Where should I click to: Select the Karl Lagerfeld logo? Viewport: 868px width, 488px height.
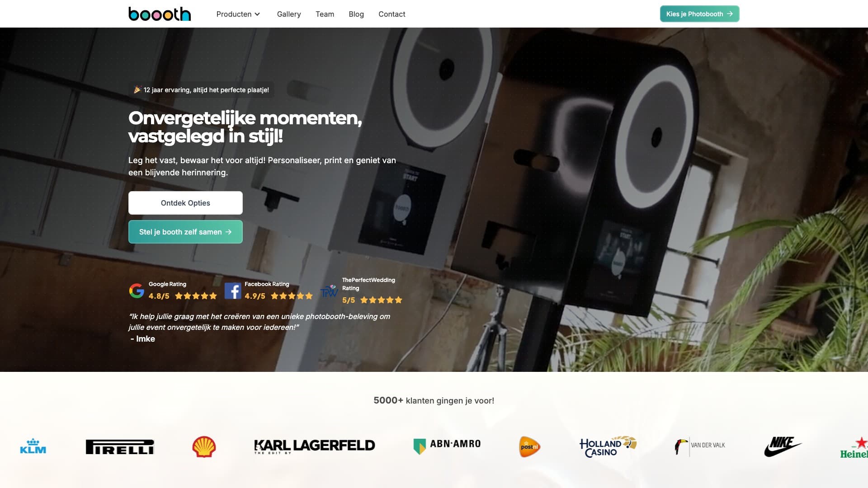pyautogui.click(x=315, y=446)
